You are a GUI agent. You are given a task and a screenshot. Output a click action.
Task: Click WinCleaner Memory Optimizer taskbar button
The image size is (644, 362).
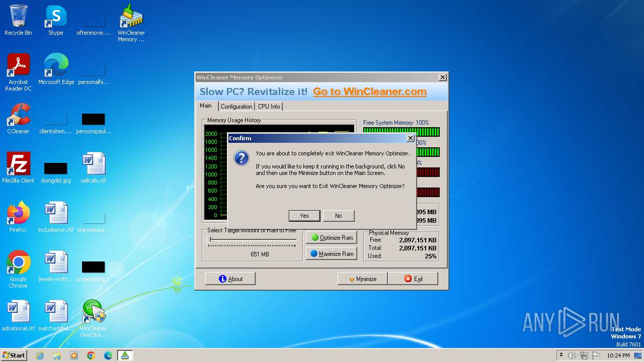(x=125, y=355)
